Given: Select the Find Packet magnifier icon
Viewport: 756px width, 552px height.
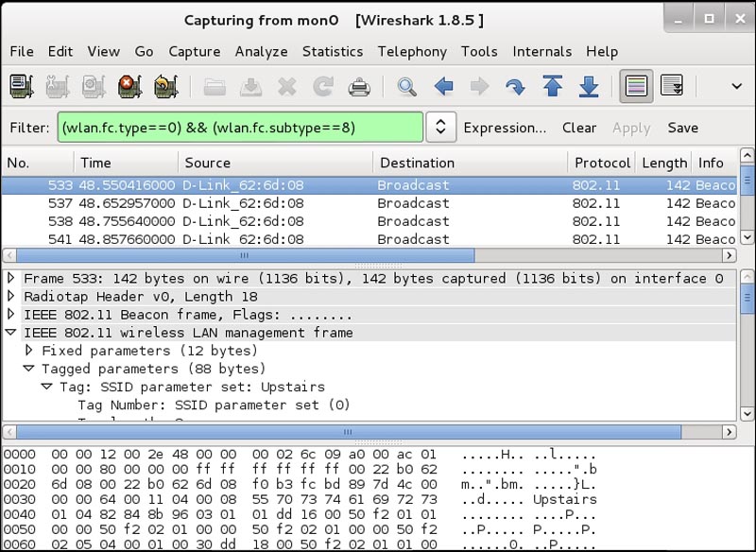Looking at the screenshot, I should [x=406, y=85].
